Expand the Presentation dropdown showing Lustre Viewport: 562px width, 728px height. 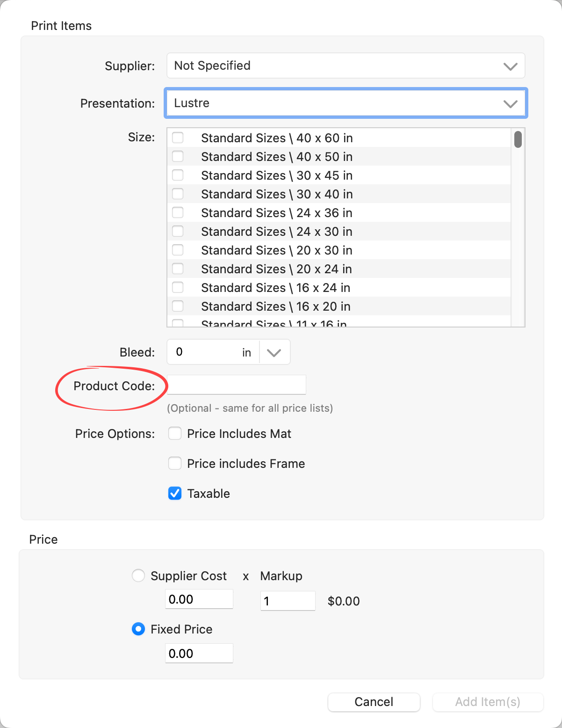tap(346, 103)
